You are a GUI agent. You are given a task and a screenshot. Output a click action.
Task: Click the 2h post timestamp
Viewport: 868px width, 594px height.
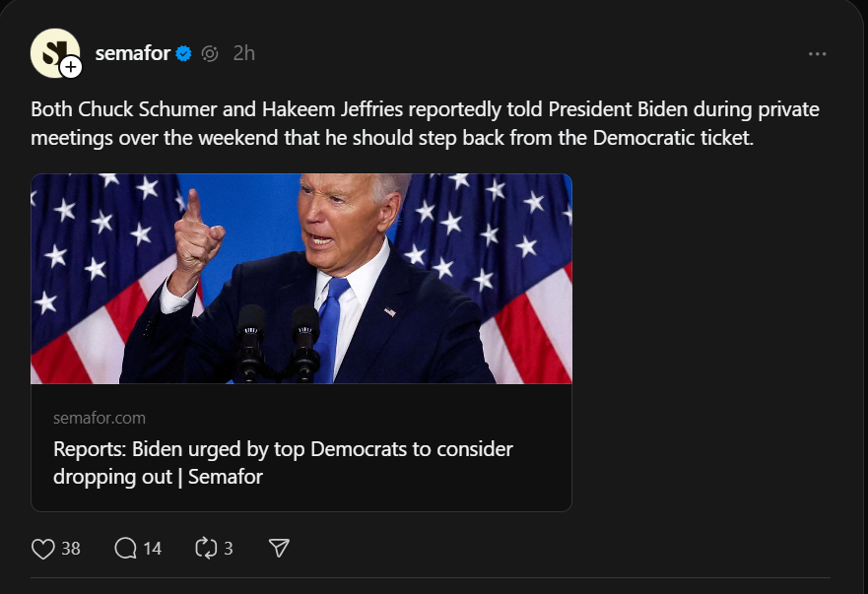click(243, 53)
